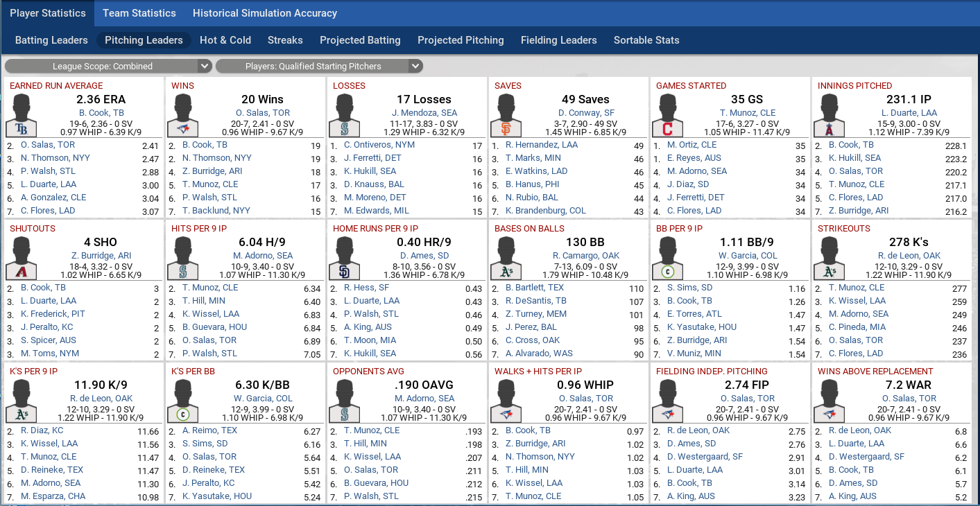Select the player portrait in BB Per 9 IP card

[x=668, y=258]
